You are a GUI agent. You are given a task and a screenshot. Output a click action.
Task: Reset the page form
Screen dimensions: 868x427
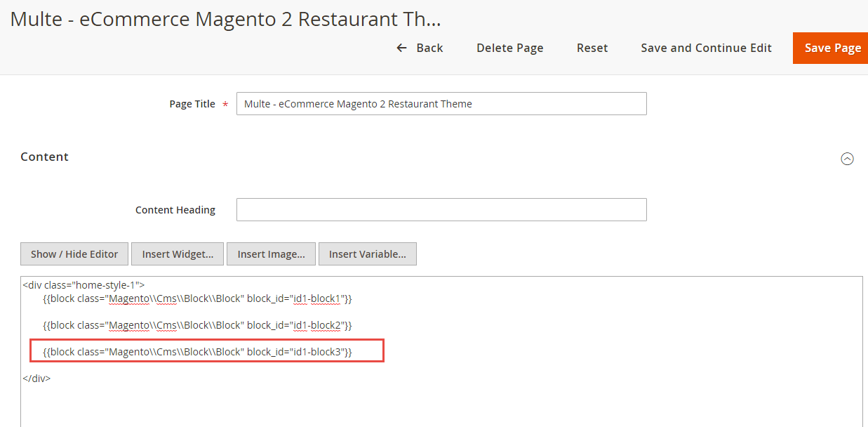click(592, 48)
